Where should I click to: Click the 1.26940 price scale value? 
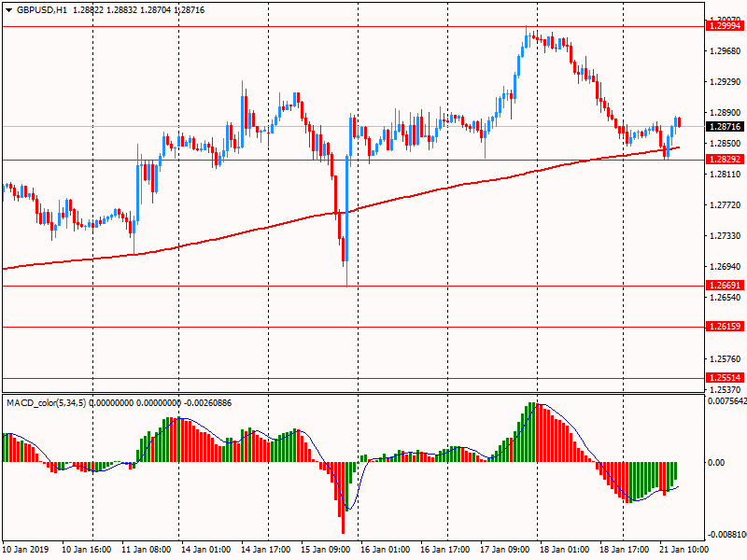[726, 267]
